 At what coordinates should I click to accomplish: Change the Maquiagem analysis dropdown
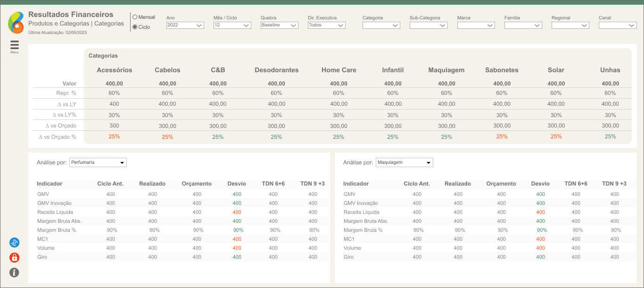[405, 162]
